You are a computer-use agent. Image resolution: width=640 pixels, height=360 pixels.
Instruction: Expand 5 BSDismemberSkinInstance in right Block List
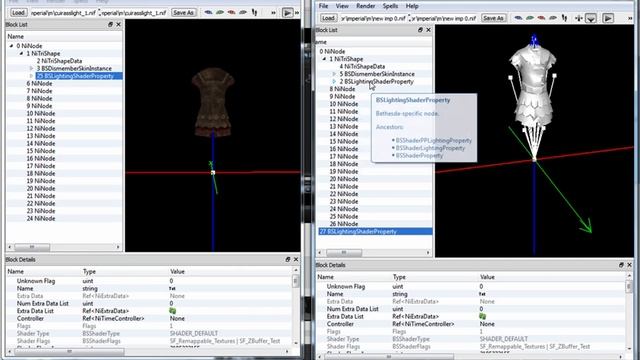[x=334, y=74]
